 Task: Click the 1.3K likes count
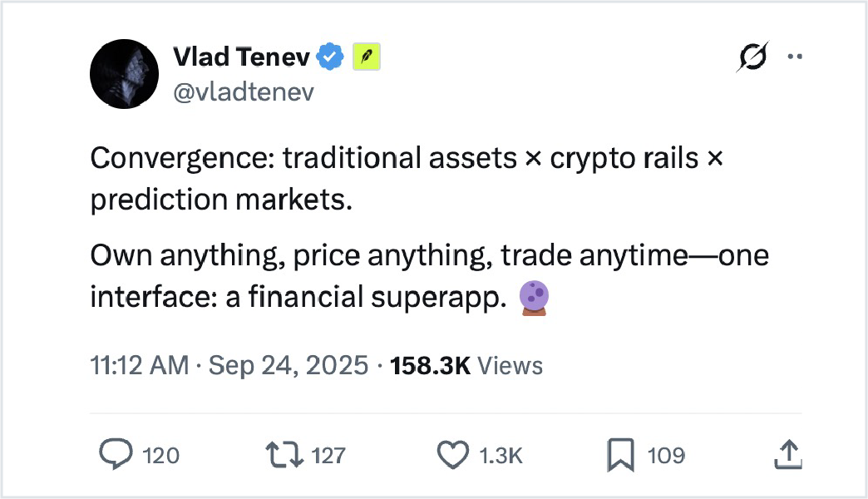(501, 455)
